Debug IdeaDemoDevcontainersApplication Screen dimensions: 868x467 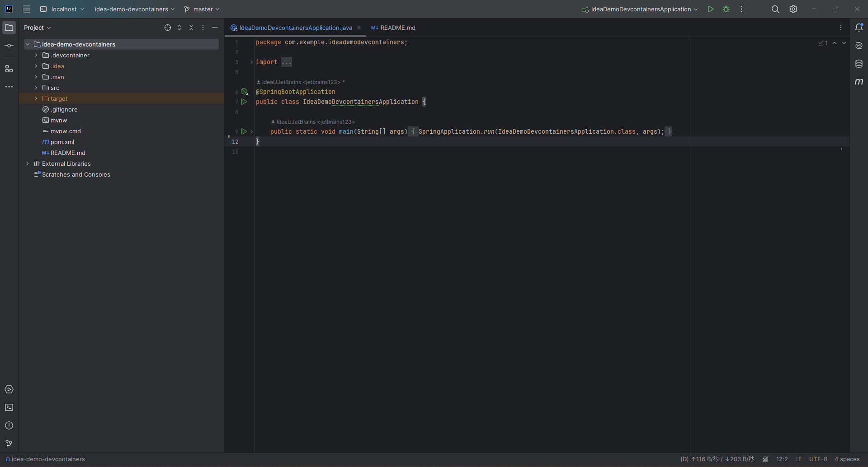click(726, 9)
